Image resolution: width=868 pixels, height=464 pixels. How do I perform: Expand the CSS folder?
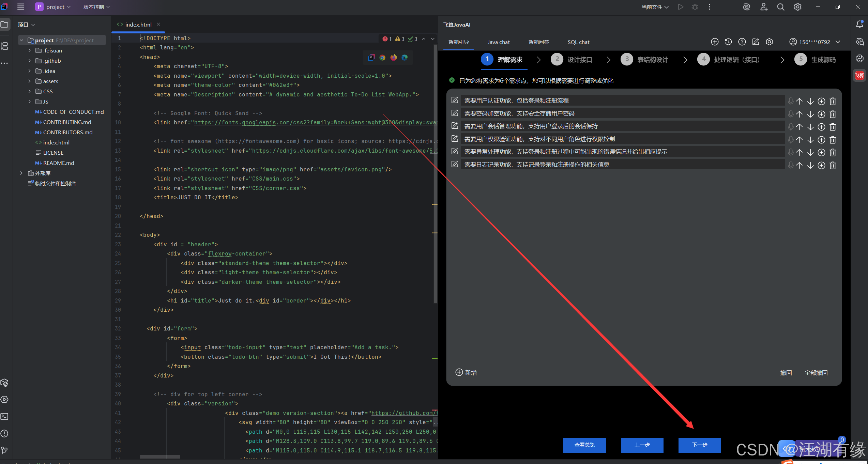[x=30, y=91]
